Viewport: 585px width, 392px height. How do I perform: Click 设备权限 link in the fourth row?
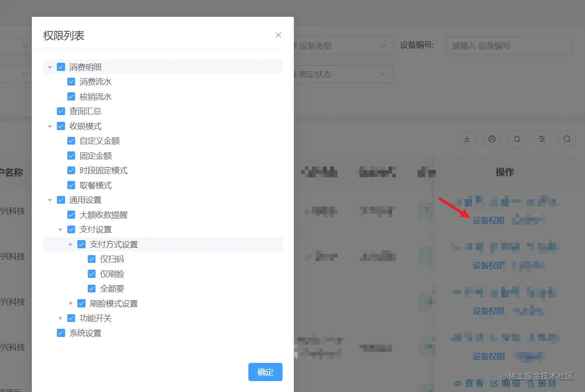point(489,357)
